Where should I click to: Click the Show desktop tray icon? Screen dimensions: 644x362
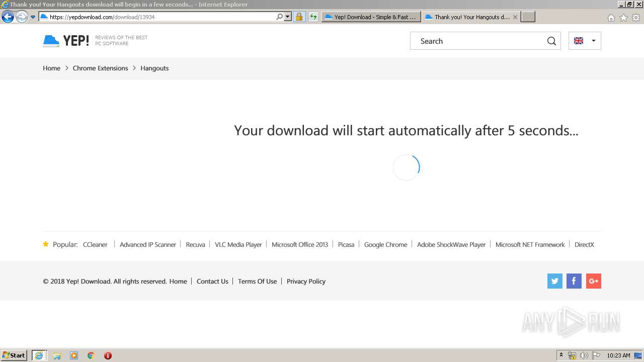638,355
